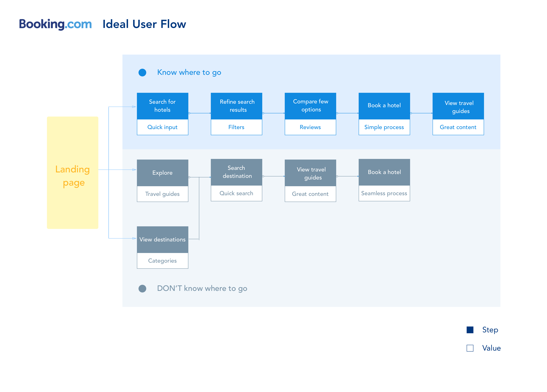Click the blue Great content value box
The width and height of the screenshot is (547, 392).
click(x=458, y=127)
